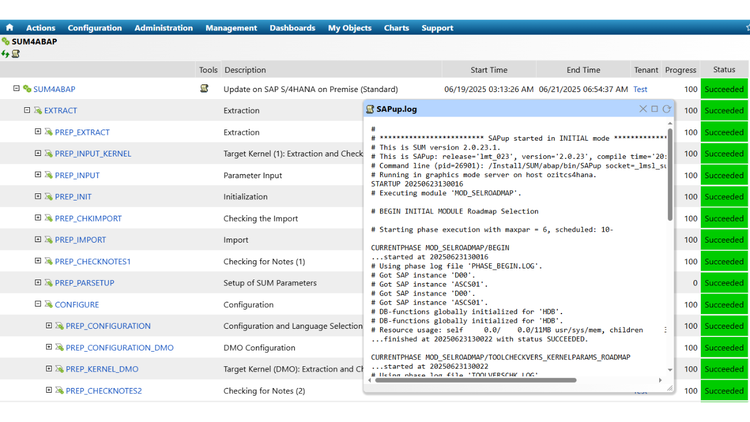Open the PREP_INPUT link
This screenshot has height=422, width=750.
pos(77,175)
